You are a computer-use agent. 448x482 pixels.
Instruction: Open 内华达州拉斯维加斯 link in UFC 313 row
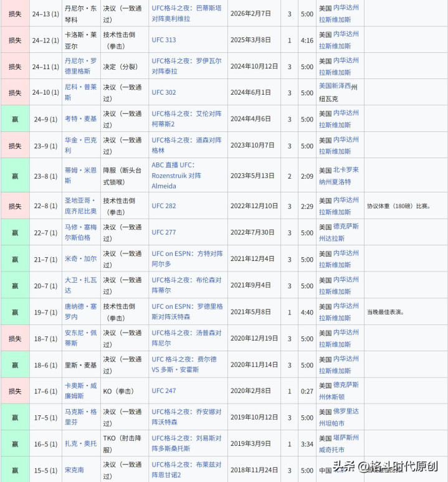point(339,40)
